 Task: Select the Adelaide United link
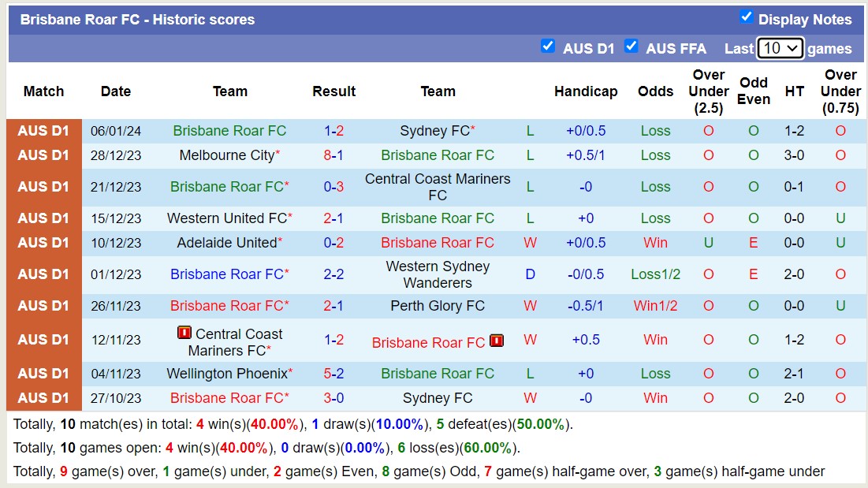[226, 243]
